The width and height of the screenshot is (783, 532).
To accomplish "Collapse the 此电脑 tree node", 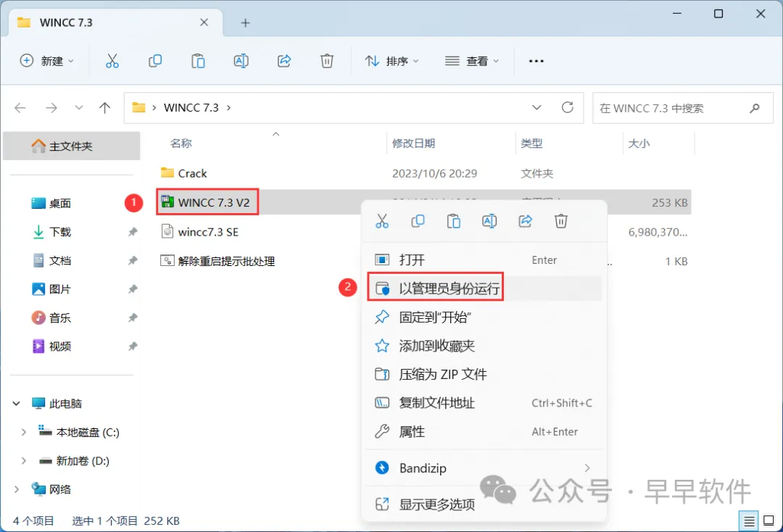I will tap(17, 403).
